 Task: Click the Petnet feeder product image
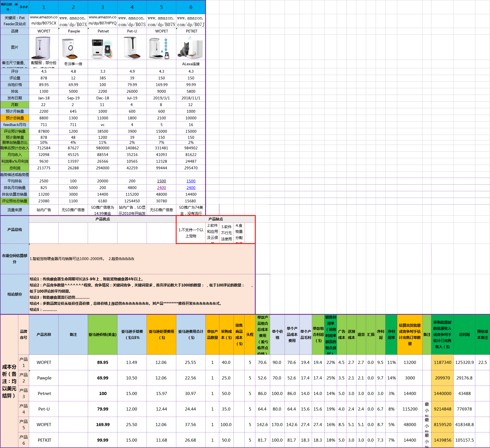click(102, 49)
